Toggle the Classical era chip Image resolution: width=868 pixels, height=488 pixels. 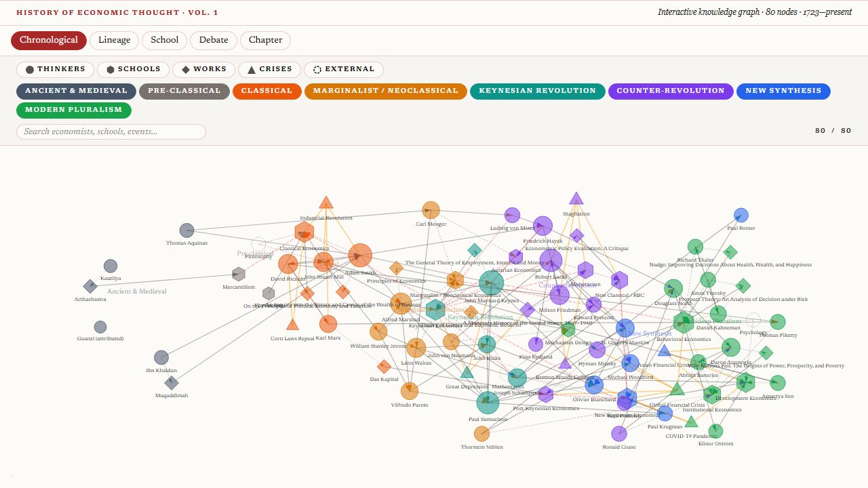[x=267, y=91]
